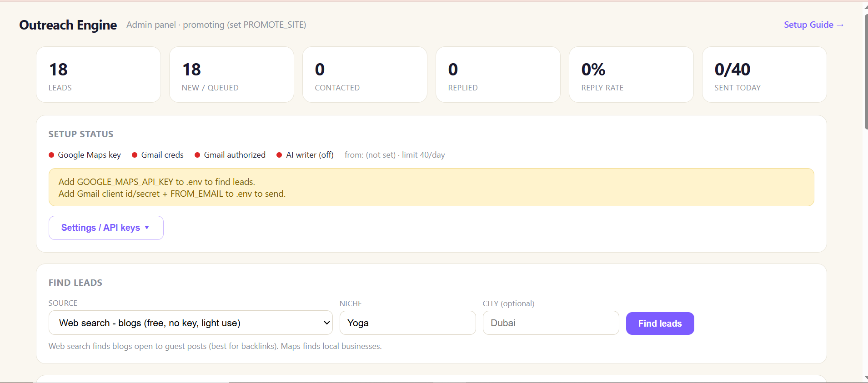
Task: Select the Contacted stat card
Action: pyautogui.click(x=365, y=75)
